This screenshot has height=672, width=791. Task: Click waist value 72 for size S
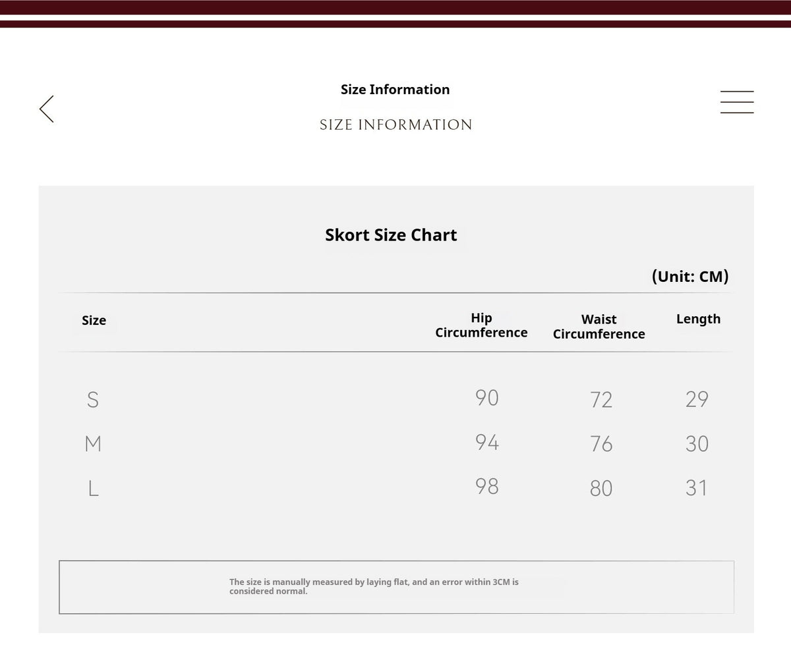pyautogui.click(x=601, y=399)
